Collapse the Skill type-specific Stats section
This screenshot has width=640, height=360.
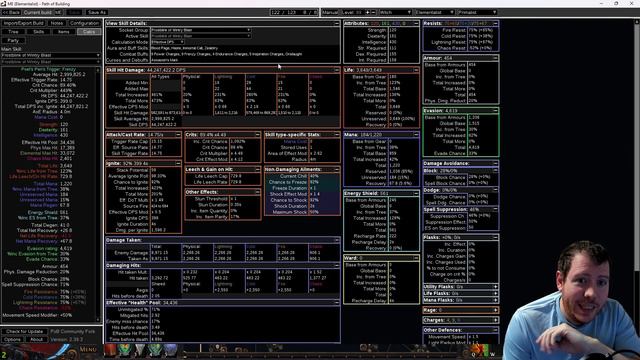(336, 134)
